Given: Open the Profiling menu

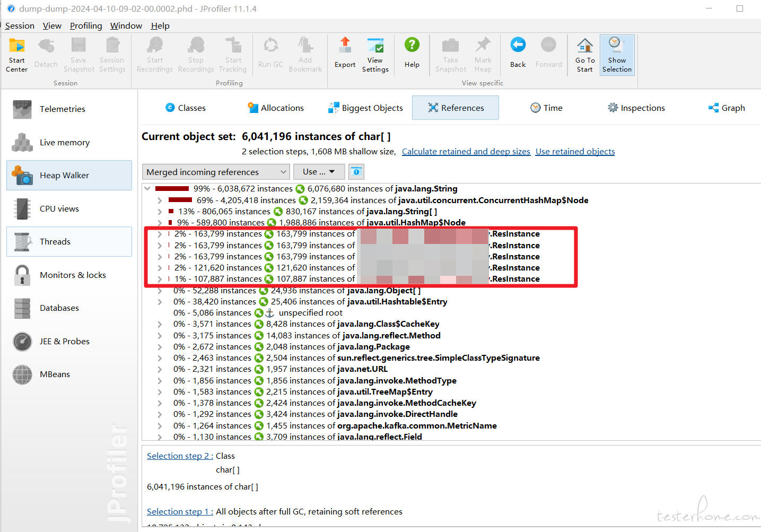Looking at the screenshot, I should pos(86,25).
